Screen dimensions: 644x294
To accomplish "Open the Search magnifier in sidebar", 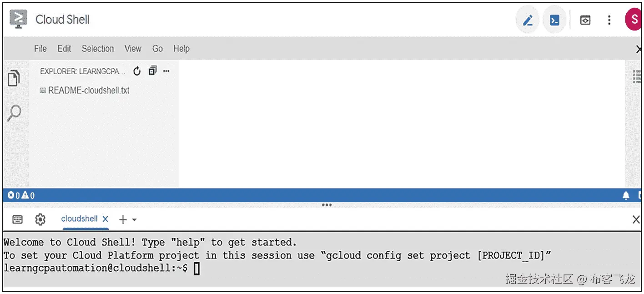I will coord(14,113).
